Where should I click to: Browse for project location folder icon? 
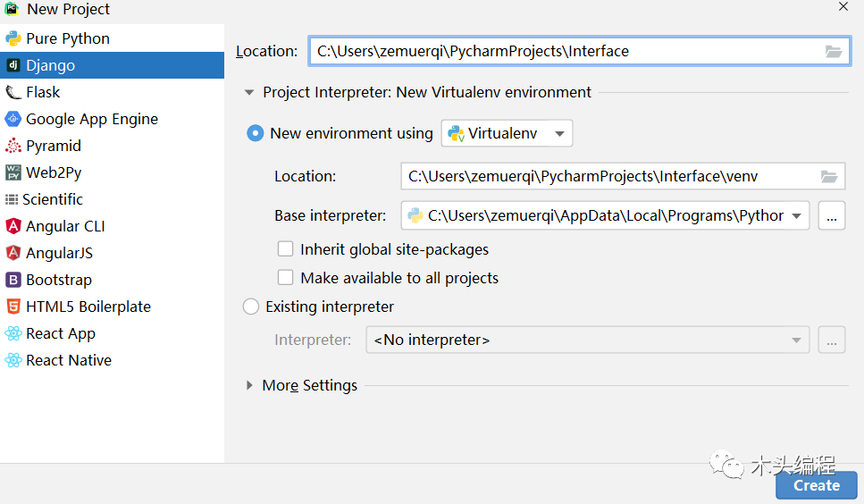[833, 51]
